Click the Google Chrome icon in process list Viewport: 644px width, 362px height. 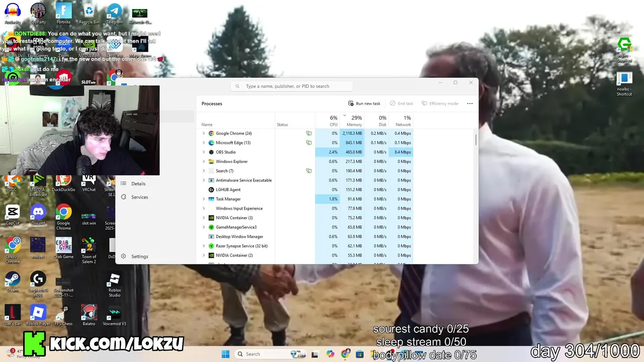(x=211, y=133)
